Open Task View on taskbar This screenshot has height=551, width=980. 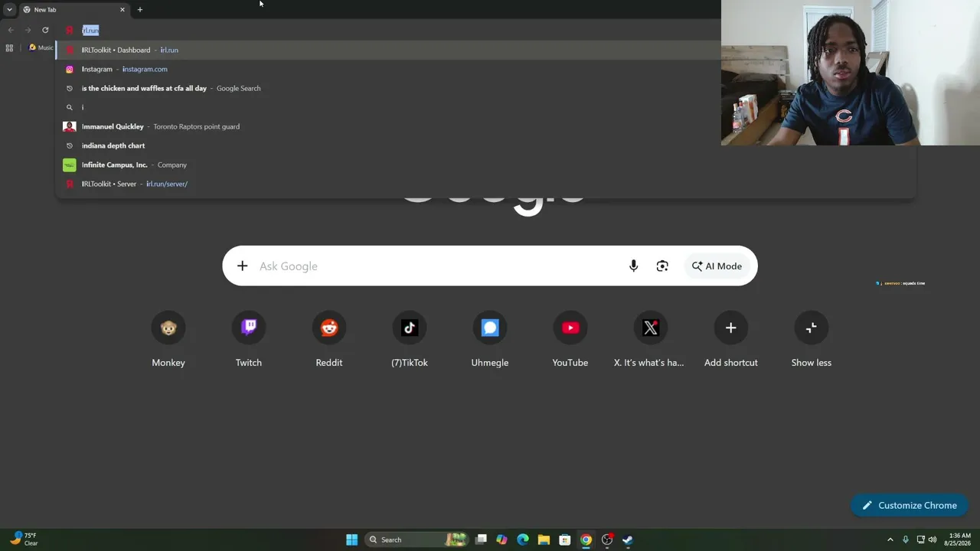[x=481, y=540]
